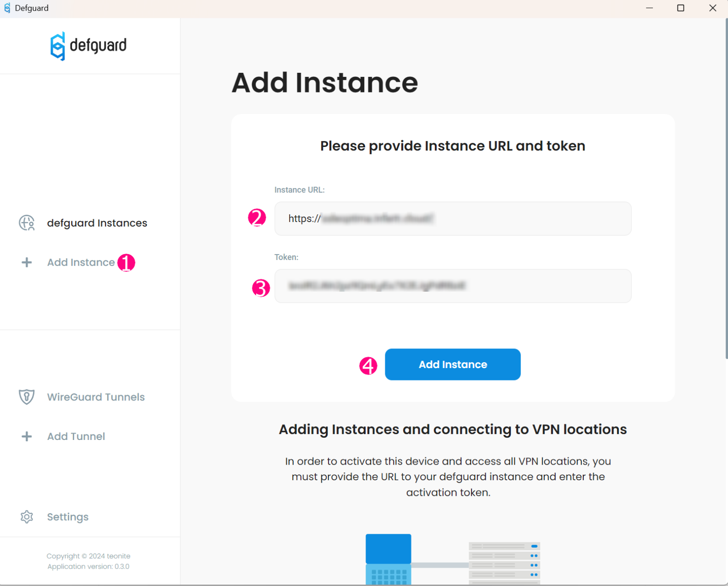Click the 'Copyright © 2024 teonite' text

88,556
